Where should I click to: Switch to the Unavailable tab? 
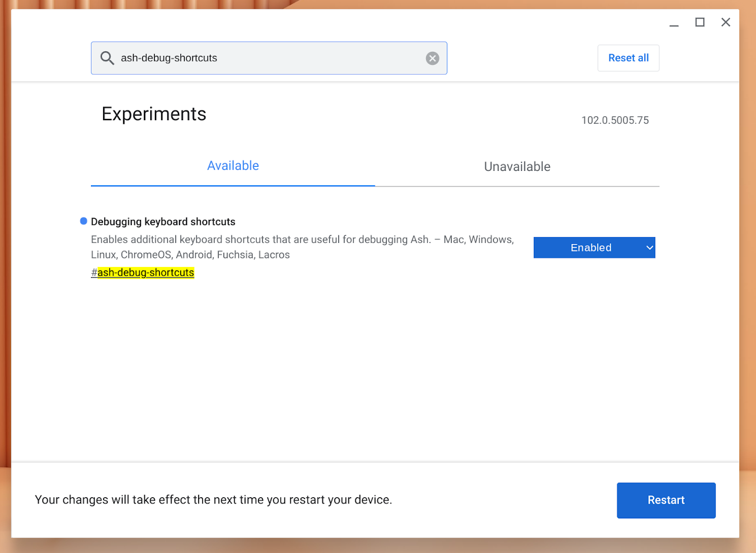[516, 166]
